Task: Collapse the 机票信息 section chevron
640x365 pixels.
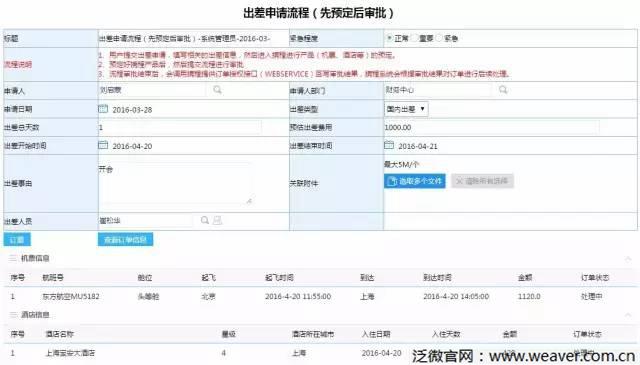Action: coord(628,258)
